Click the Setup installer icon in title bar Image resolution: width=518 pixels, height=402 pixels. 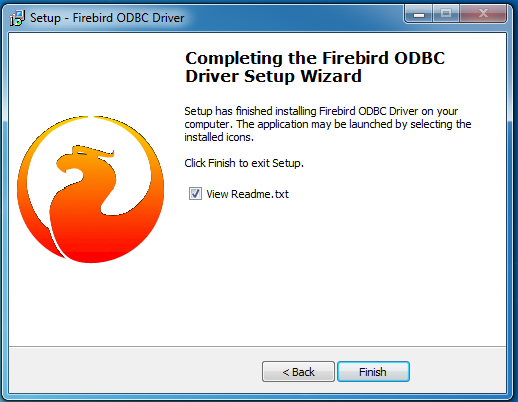pyautogui.click(x=17, y=18)
